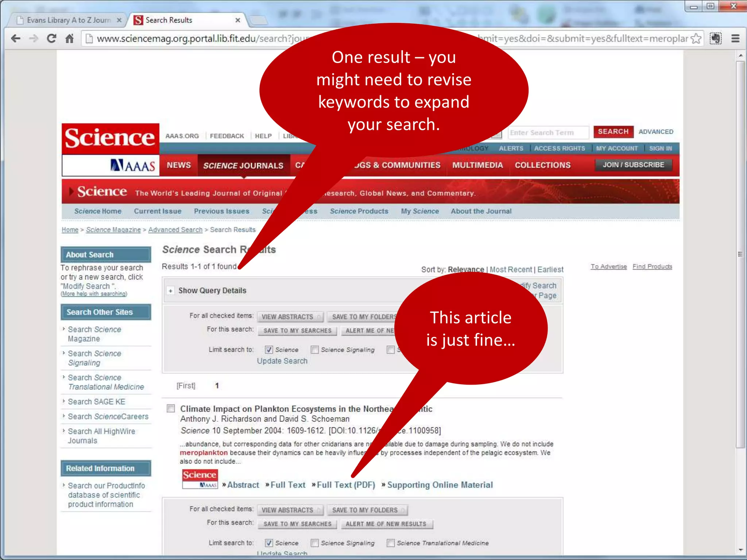Image resolution: width=747 pixels, height=560 pixels.
Task: Click upper Update Search link
Action: [282, 361]
